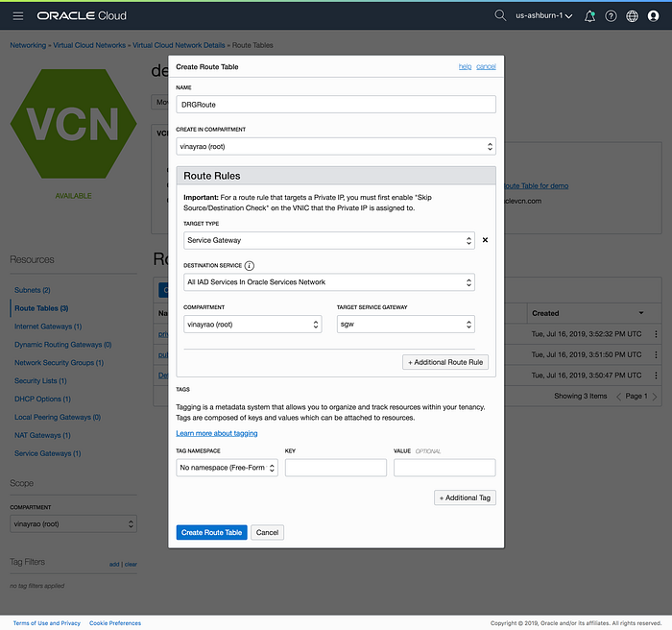
Task: Open the notifications bell
Action: [x=590, y=16]
